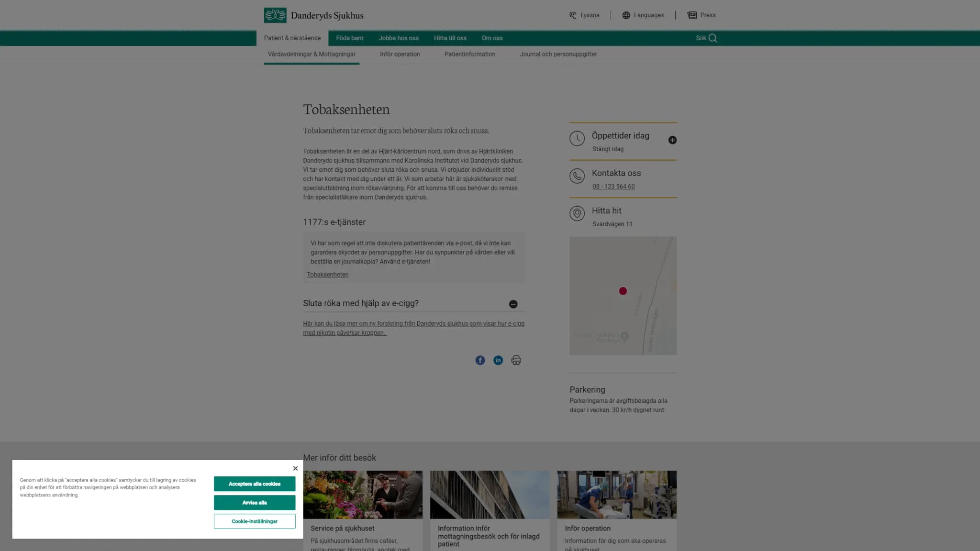Open the Jobba hos oss menu
The width and height of the screenshot is (980, 551).
tap(399, 38)
